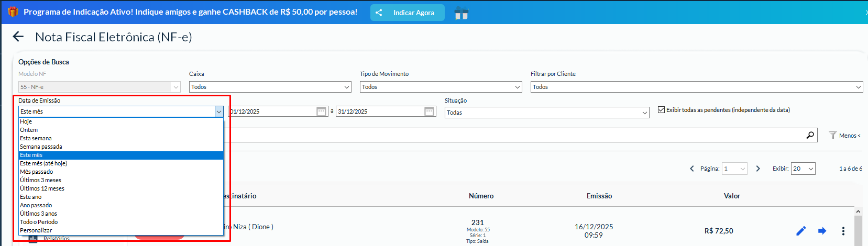
Task: Click the back arrow beside Nota Fiscal Eletrônica
Action: coord(18,37)
